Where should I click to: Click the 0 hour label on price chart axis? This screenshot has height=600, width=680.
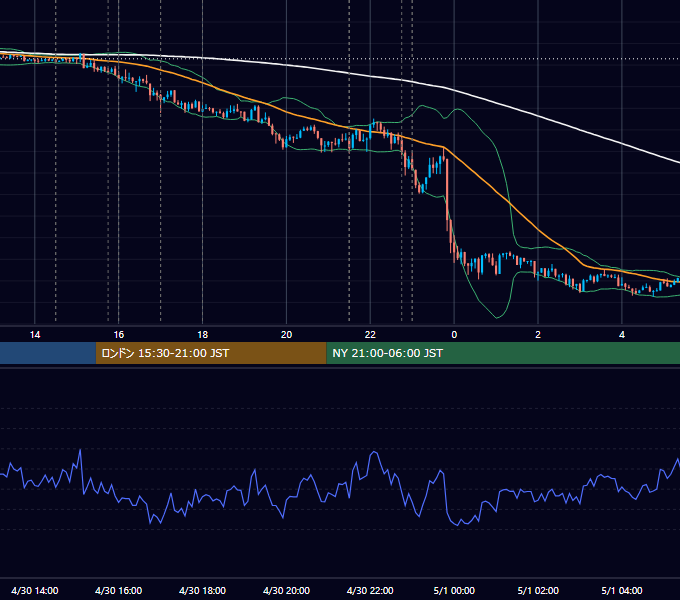tap(454, 335)
